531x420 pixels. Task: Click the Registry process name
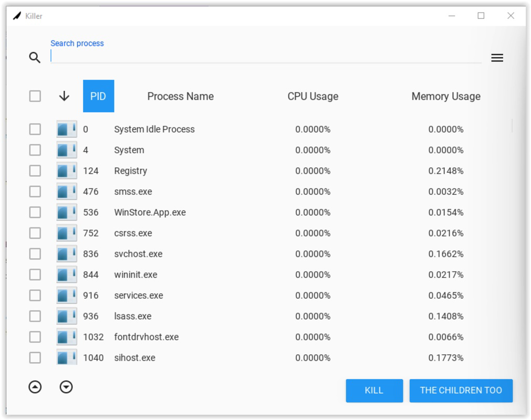130,171
